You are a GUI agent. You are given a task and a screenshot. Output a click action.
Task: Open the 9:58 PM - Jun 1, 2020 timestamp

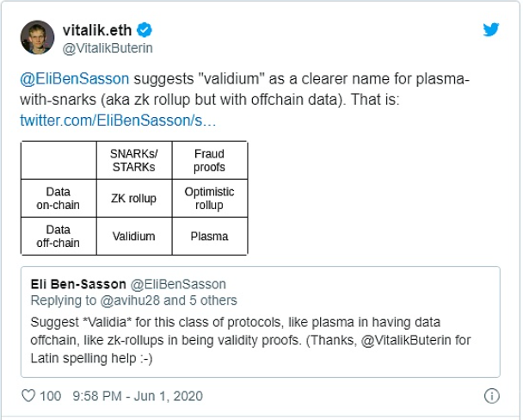coord(138,396)
